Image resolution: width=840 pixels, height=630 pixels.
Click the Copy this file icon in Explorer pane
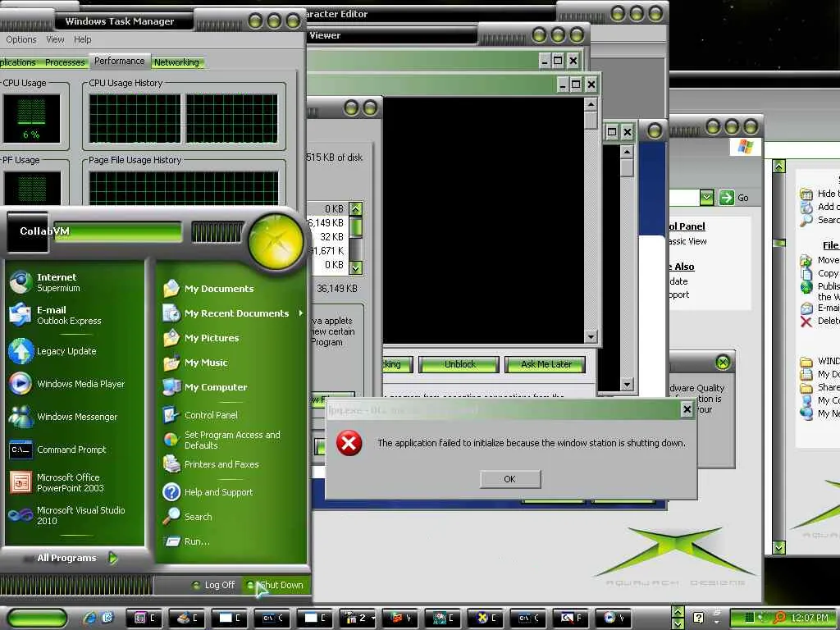[806, 274]
